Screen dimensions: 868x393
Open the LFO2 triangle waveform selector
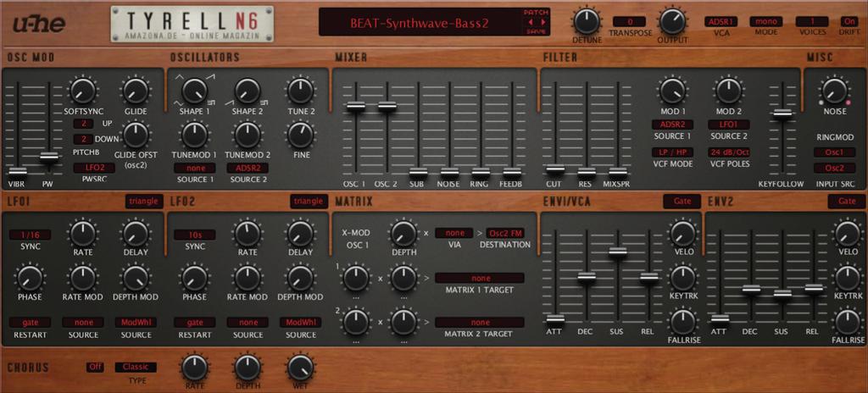309,201
